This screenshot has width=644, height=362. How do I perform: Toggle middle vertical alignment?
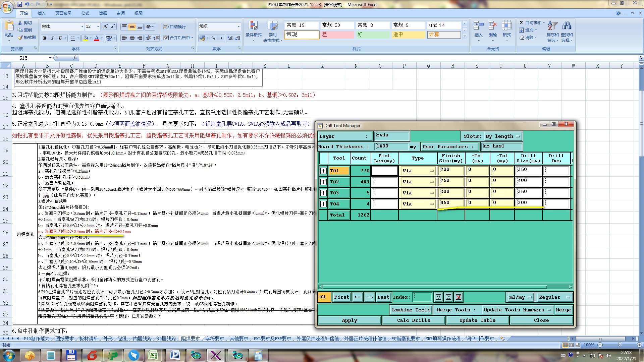click(x=132, y=26)
